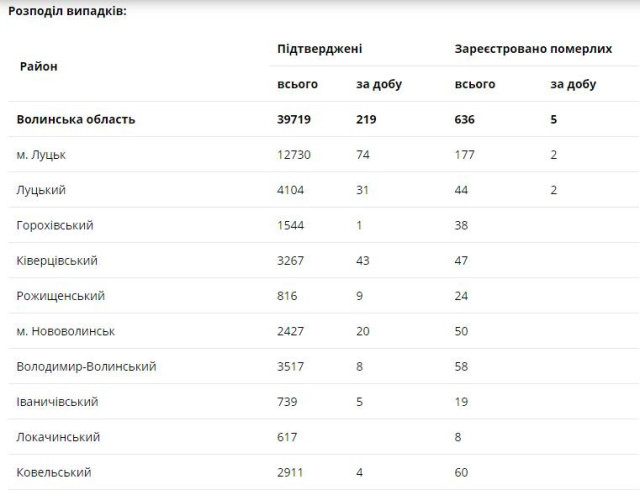
Task: Click the "Володимир-Волинський" district name
Action: click(87, 366)
